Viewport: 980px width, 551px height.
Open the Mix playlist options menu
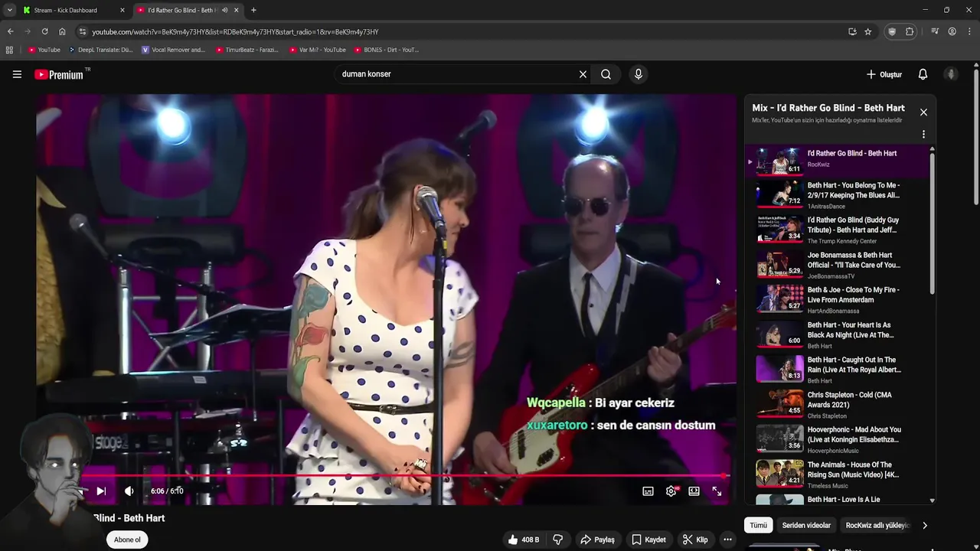coord(923,134)
